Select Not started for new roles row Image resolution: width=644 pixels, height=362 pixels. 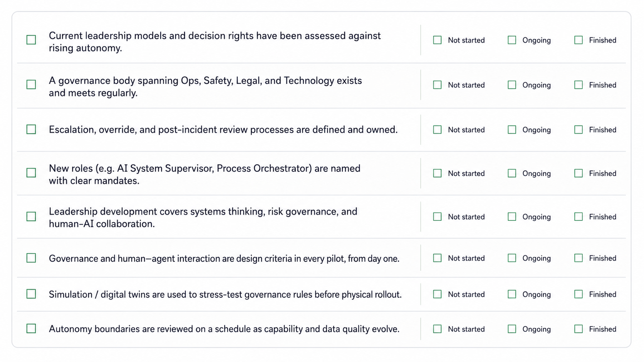(x=437, y=173)
